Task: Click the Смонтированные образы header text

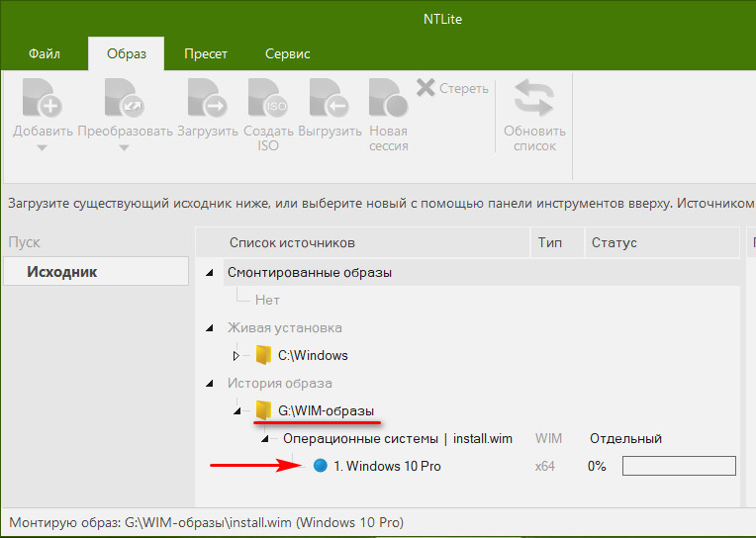Action: coord(310,272)
